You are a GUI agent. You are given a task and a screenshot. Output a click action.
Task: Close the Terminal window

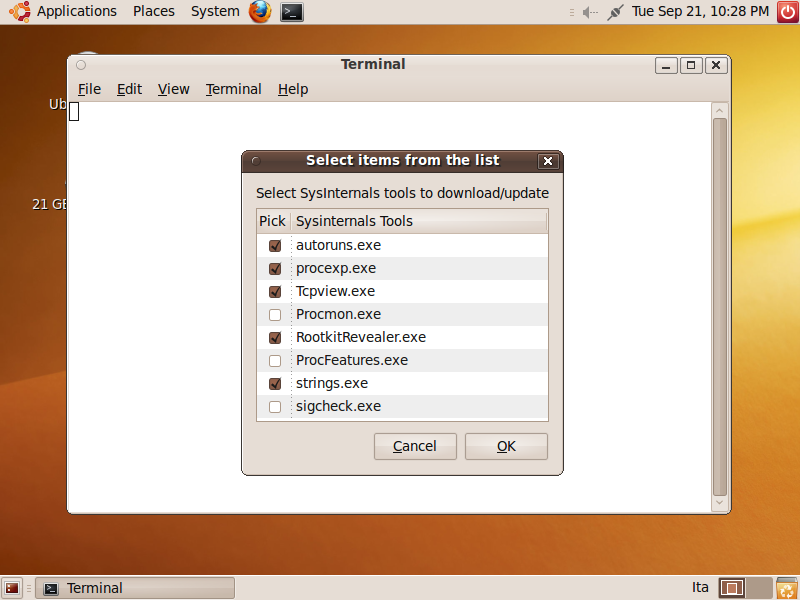[x=716, y=65]
